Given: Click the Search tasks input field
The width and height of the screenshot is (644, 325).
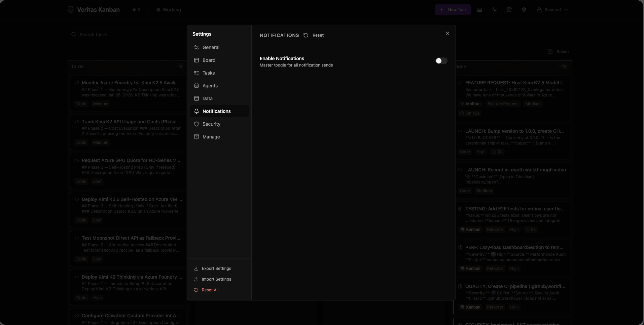Looking at the screenshot, I should 128,35.
